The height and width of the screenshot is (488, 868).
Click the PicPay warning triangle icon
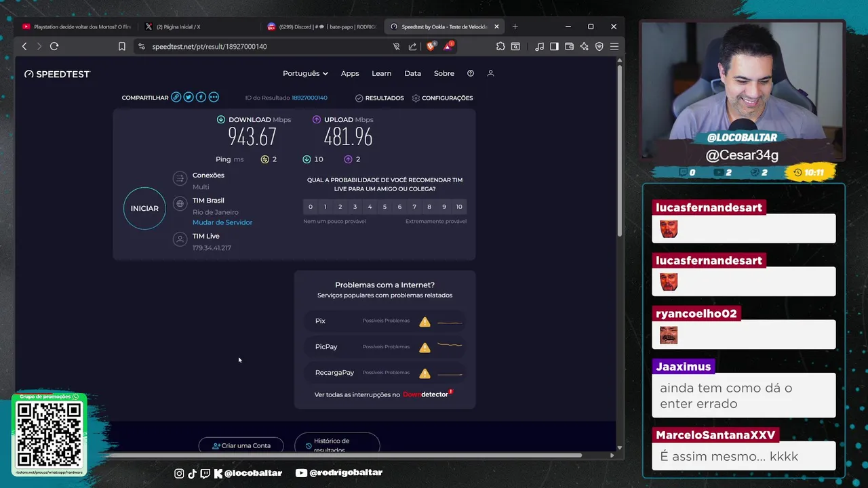pos(425,347)
